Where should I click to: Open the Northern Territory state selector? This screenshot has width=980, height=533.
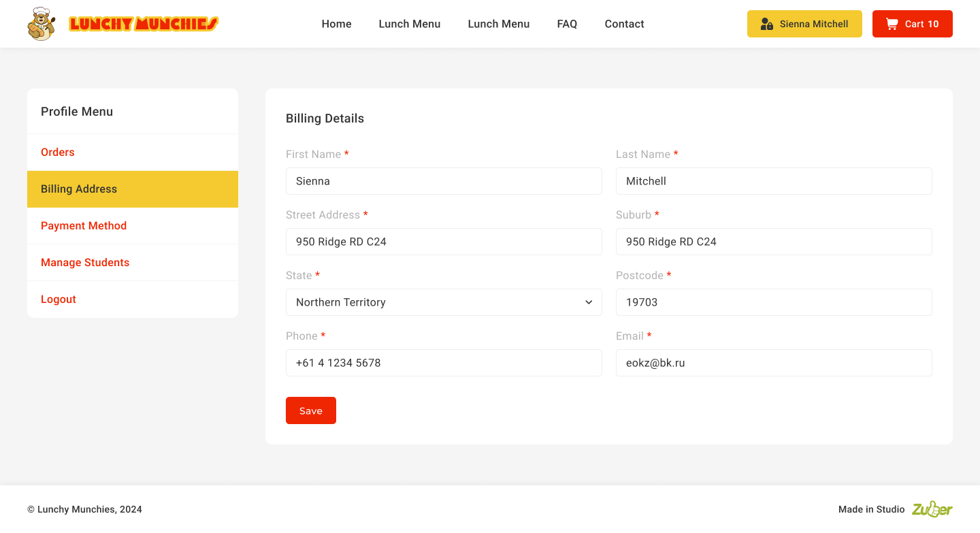coord(436,302)
